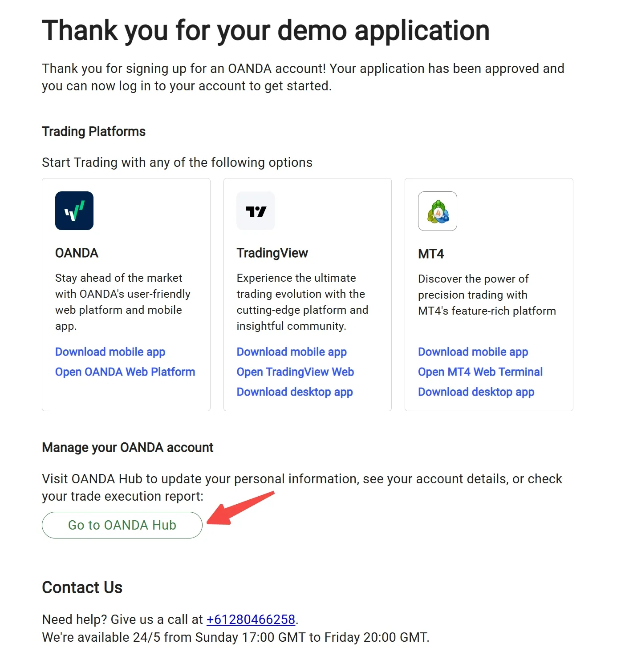Click the TradingView logo icon

[x=256, y=211]
